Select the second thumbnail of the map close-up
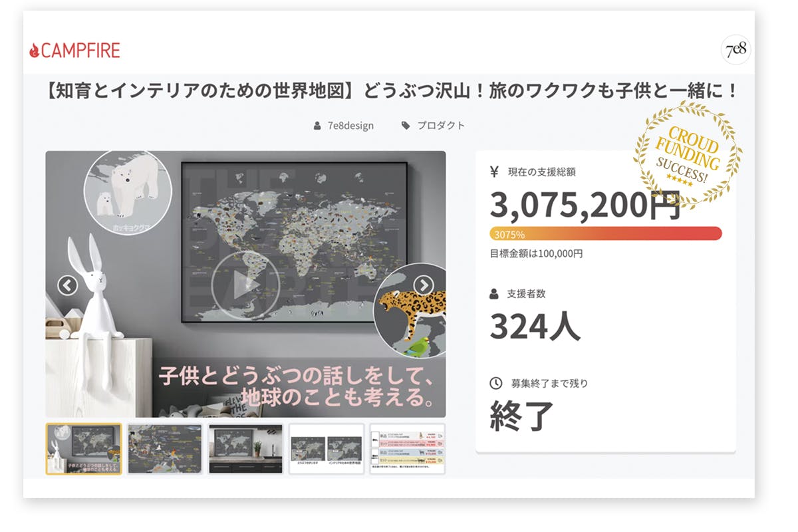The width and height of the screenshot is (798, 532). click(165, 449)
